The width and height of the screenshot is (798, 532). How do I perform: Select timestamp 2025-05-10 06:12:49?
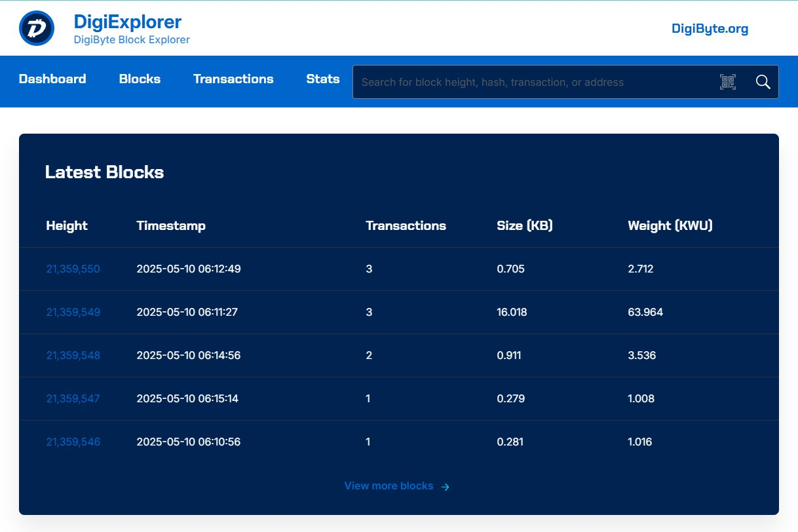[x=189, y=269]
